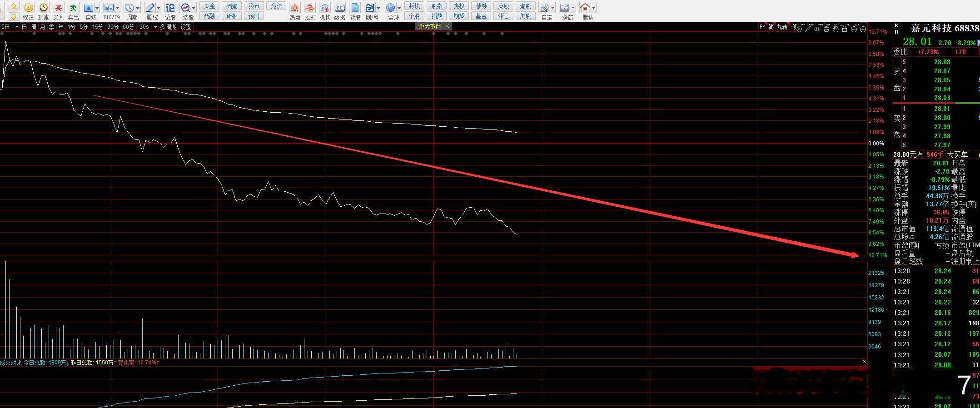This screenshot has width=980, height=408.
Task: Open the 数据 PE data icon
Action: pos(339,8)
